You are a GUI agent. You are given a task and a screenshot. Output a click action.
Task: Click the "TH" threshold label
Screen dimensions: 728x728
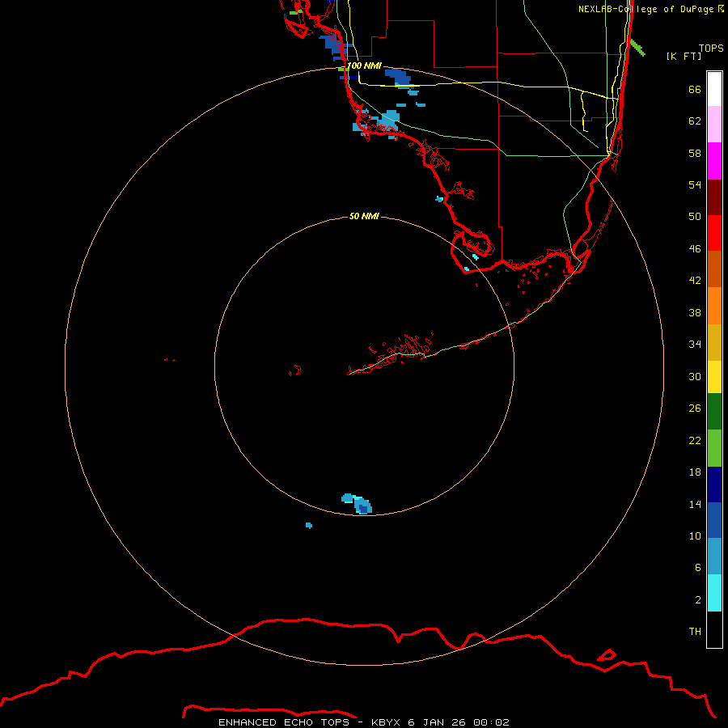click(x=695, y=631)
